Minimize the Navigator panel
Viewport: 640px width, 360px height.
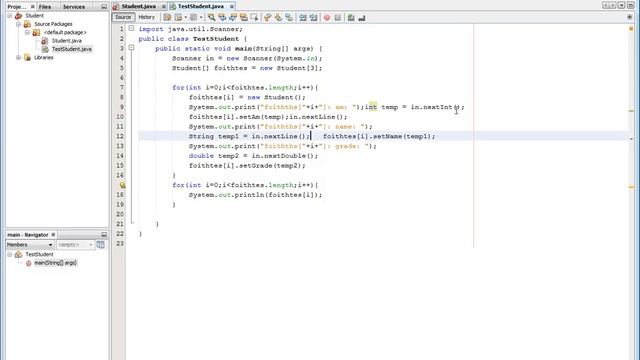(104, 235)
